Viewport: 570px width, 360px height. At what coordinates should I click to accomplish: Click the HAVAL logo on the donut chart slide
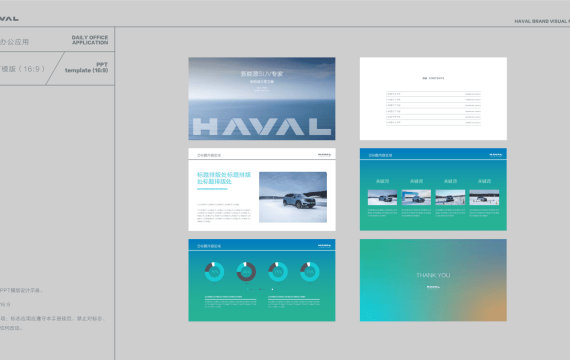point(324,246)
